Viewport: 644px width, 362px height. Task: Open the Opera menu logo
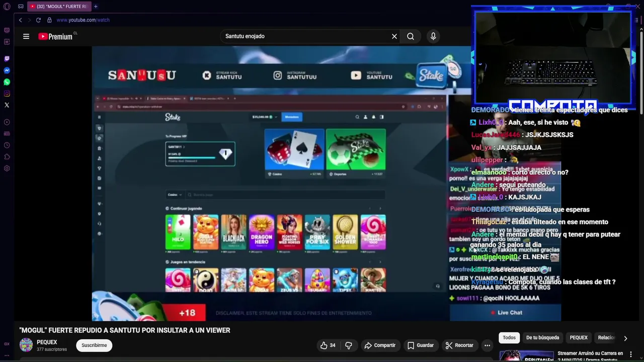(7, 7)
